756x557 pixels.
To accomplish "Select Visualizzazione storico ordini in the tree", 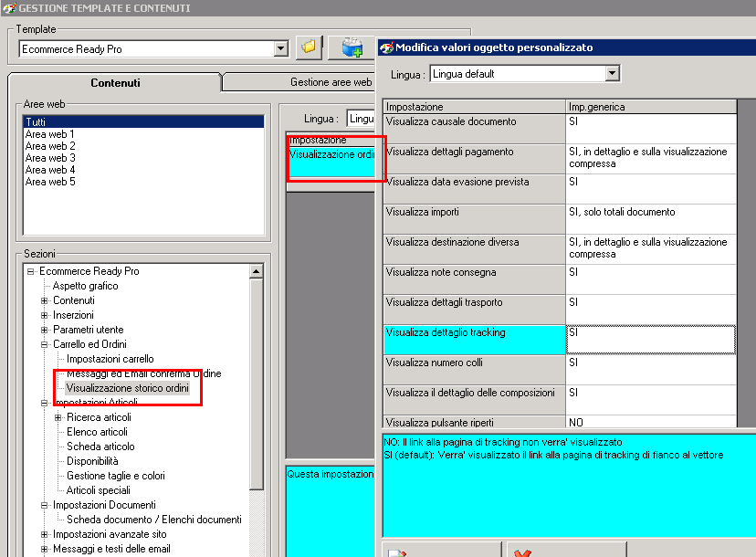I will pos(127,388).
